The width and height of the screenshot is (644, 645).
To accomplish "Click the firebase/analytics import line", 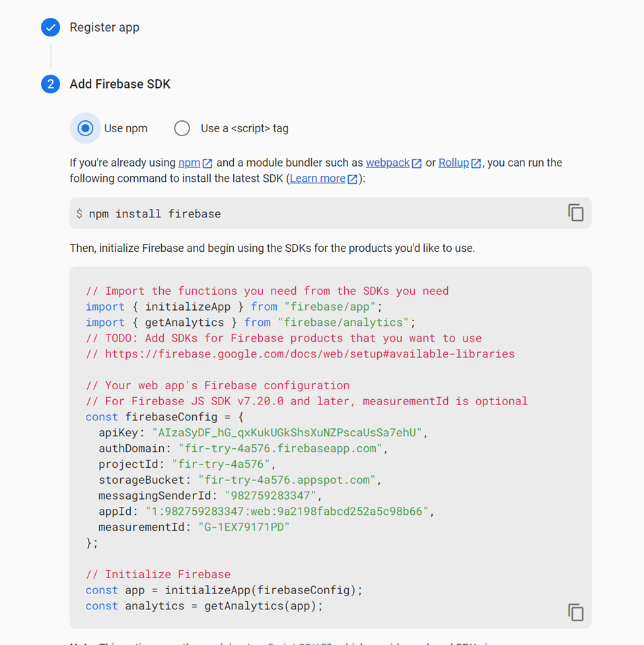I will click(x=250, y=322).
